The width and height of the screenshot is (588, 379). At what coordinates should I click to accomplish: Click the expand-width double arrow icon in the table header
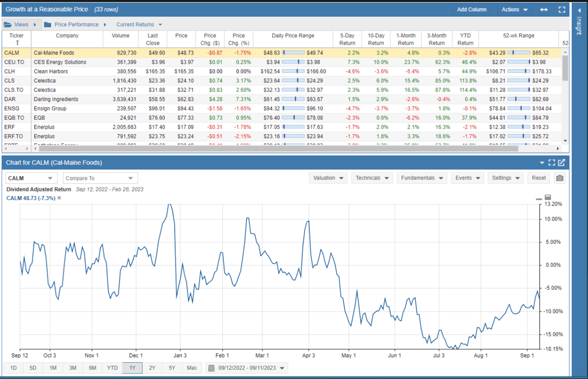click(544, 10)
